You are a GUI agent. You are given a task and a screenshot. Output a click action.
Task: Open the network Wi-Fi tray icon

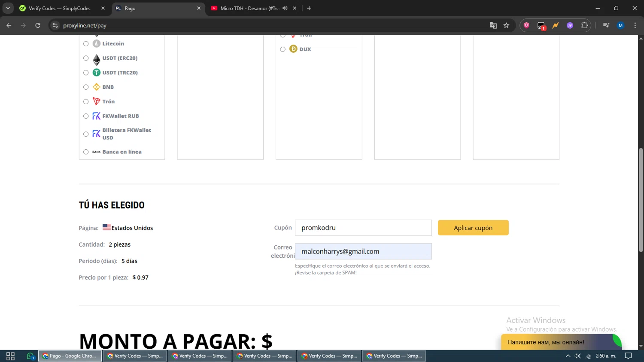pyautogui.click(x=588, y=356)
